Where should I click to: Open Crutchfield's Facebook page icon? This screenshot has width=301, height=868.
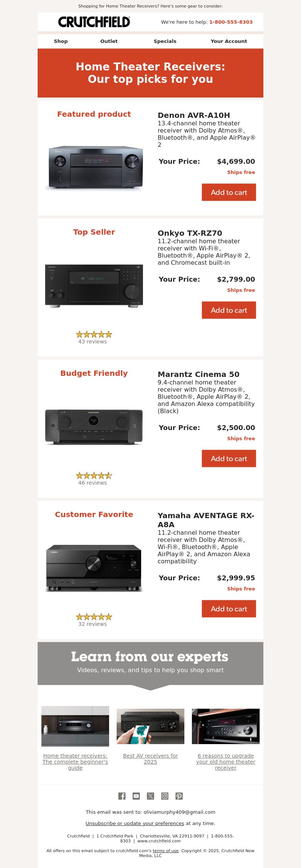tap(122, 796)
